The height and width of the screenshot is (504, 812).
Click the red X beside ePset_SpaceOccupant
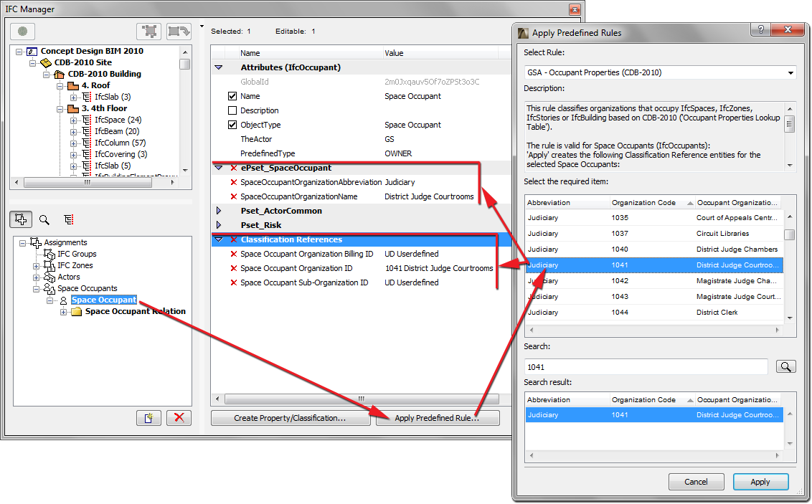click(234, 168)
